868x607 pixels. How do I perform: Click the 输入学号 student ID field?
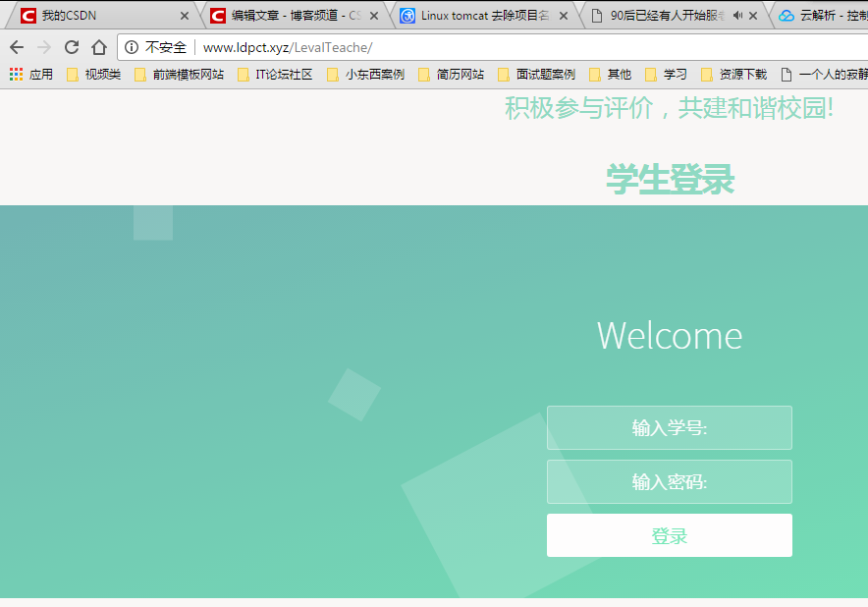(x=669, y=427)
